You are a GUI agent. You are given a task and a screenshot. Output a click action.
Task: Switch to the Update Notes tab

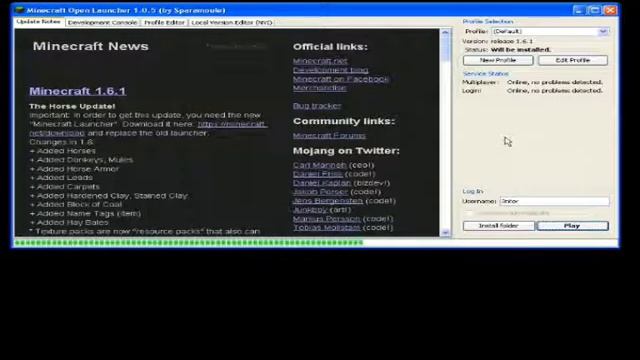coord(38,22)
